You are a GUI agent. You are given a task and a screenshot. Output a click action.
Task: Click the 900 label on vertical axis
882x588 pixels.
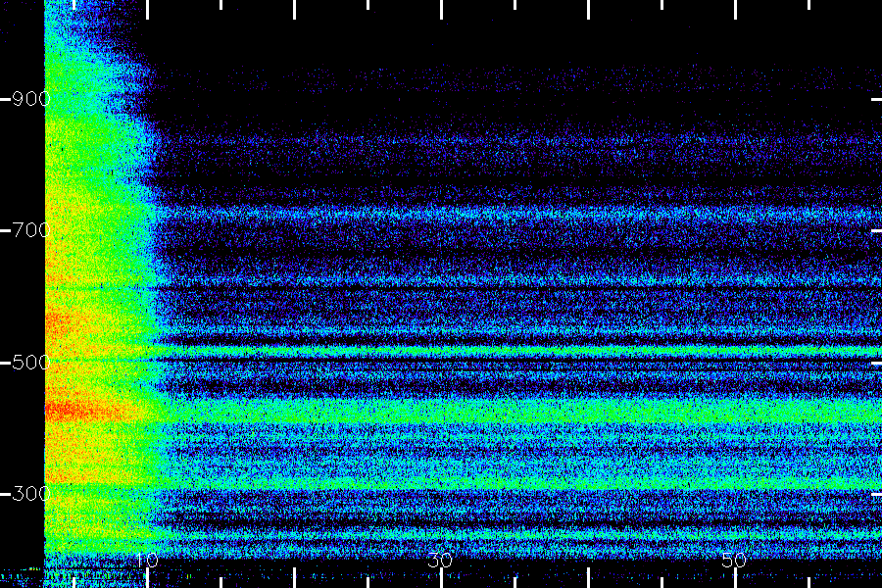pos(31,99)
